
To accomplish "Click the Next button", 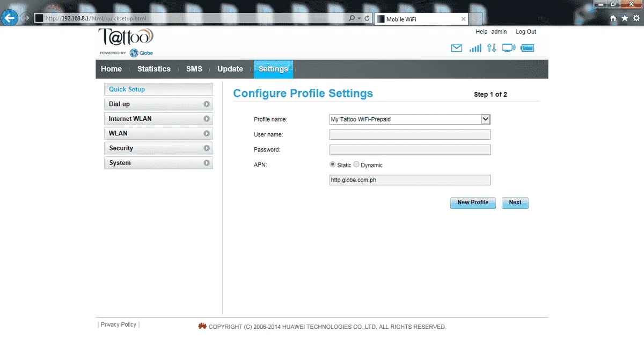I will pyautogui.click(x=515, y=203).
